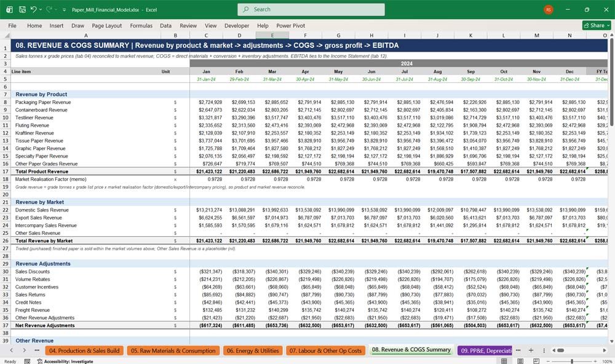Open the Data ribbon tab
Image resolution: width=615 pixels, height=364 pixels.
pyautogui.click(x=165, y=25)
